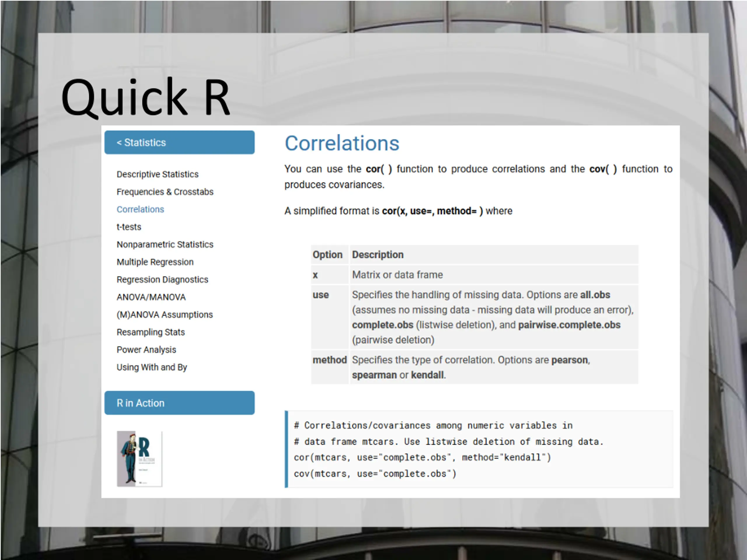Open the Descriptive Statistics page
The width and height of the screenshot is (747, 560).
157,174
